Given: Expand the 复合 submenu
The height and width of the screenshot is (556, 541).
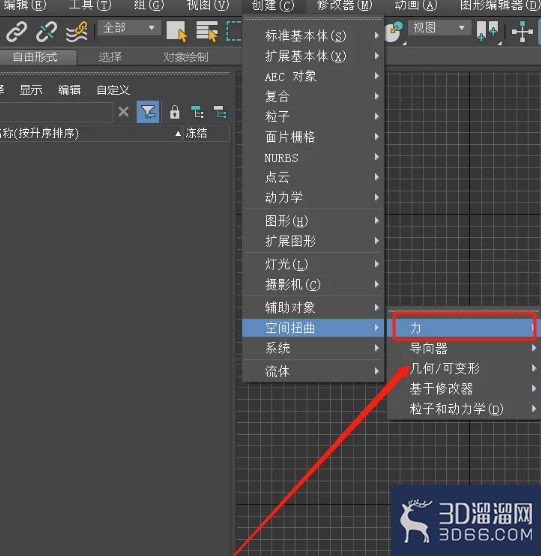Looking at the screenshot, I should pos(313,96).
